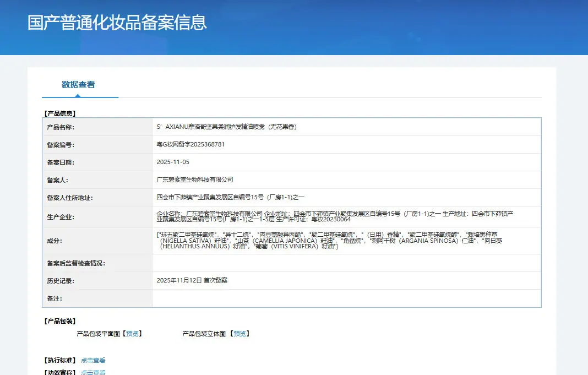Click the 备注 row label
The width and height of the screenshot is (588, 375).
(x=55, y=298)
